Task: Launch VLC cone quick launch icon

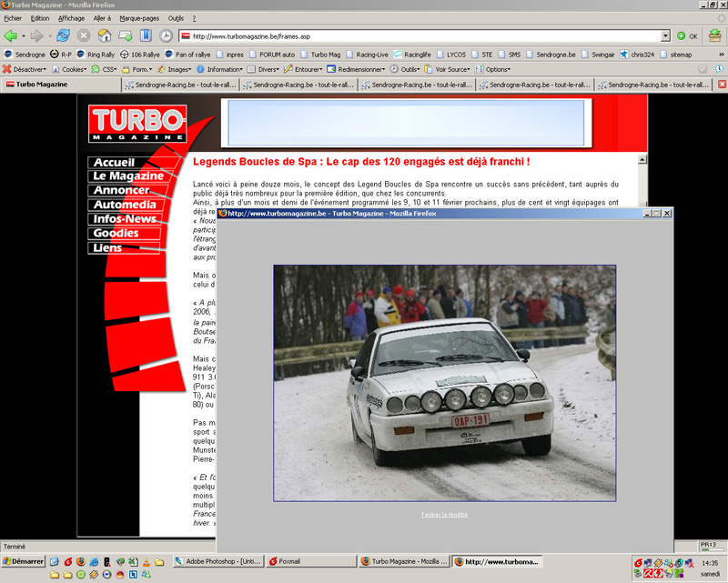Action: [147, 562]
